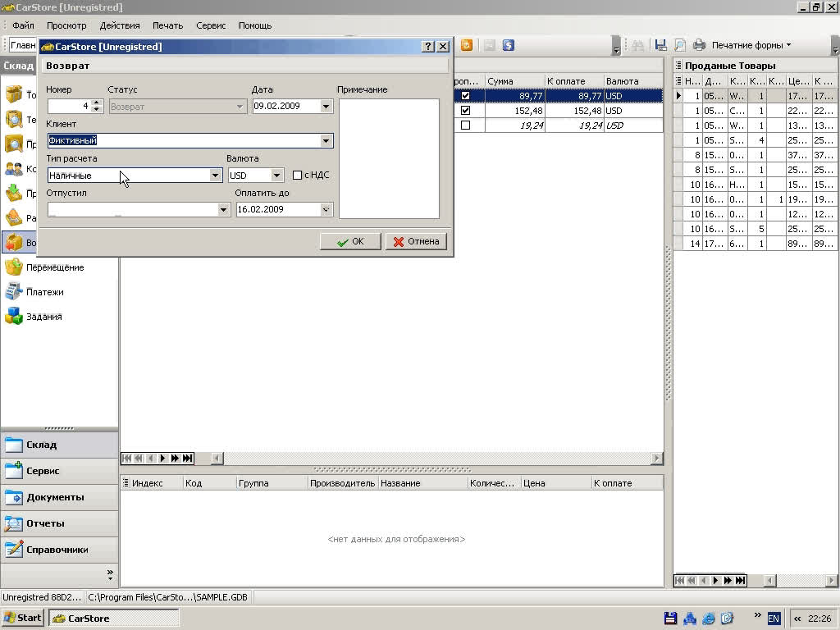Open the Отпустил dropdown arrow
This screenshot has height=630, width=840.
223,209
